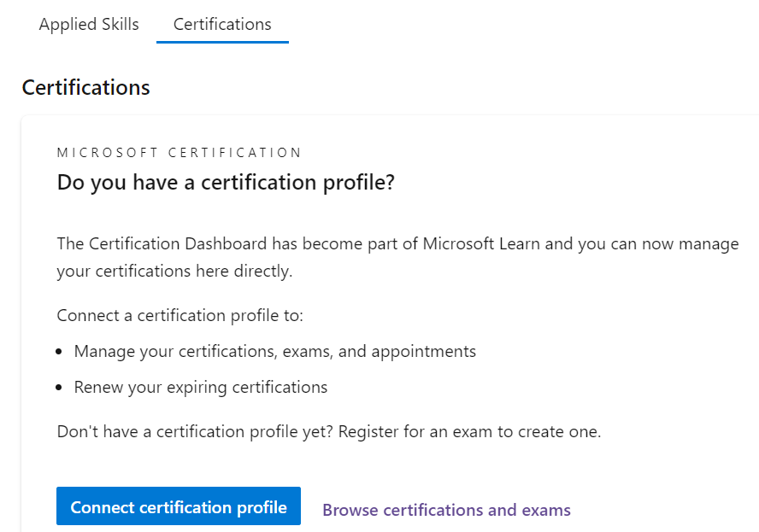Screen dimensions: 759x532
Task: Open Browse certifications and exams link
Action: point(446,510)
